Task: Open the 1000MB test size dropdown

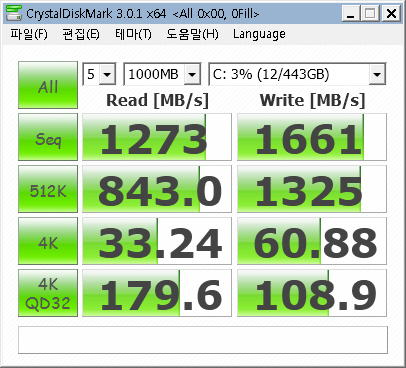Action: tap(162, 74)
